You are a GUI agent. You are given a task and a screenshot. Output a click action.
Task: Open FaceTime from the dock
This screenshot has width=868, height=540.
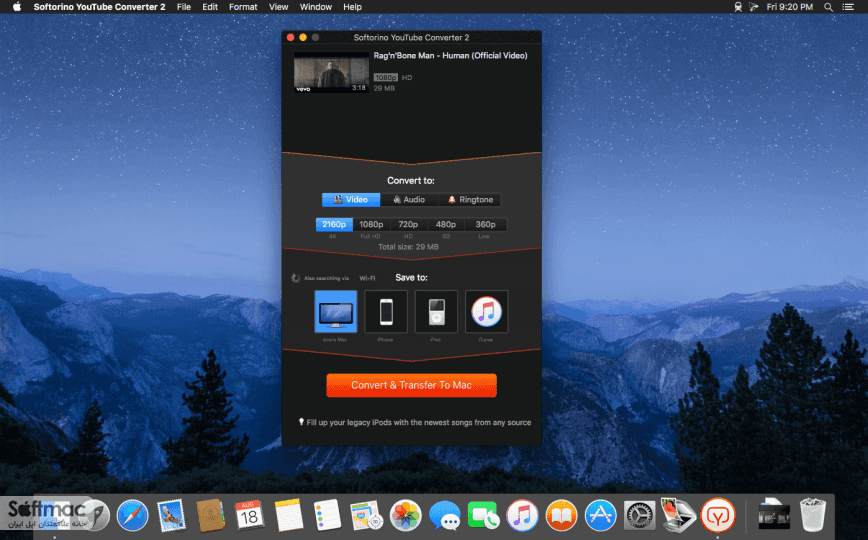(x=483, y=515)
